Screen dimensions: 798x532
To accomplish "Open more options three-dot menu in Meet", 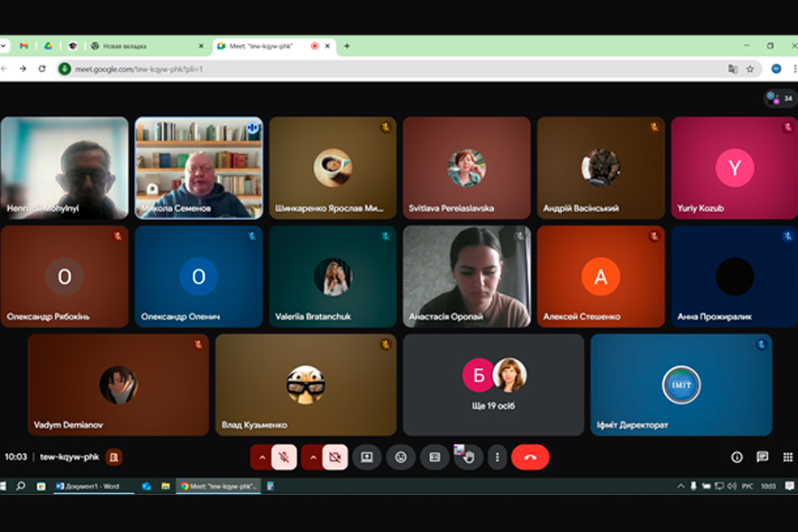I will pyautogui.click(x=497, y=458).
